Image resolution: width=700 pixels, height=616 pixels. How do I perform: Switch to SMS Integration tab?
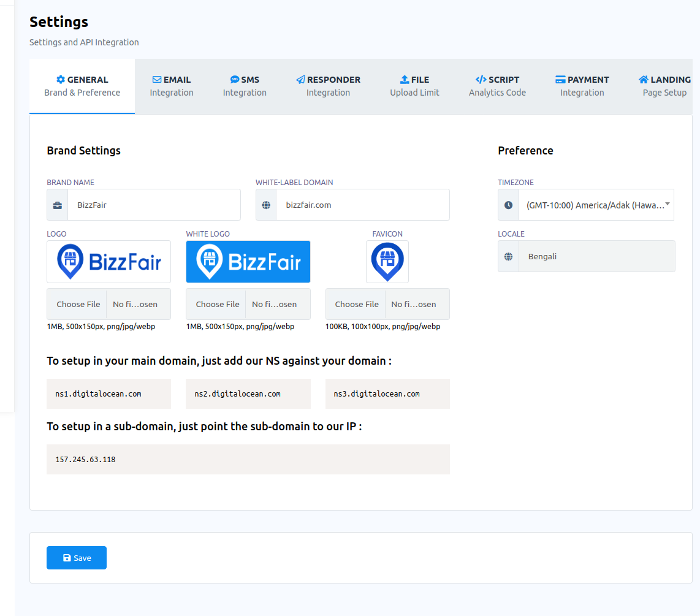pyautogui.click(x=245, y=86)
